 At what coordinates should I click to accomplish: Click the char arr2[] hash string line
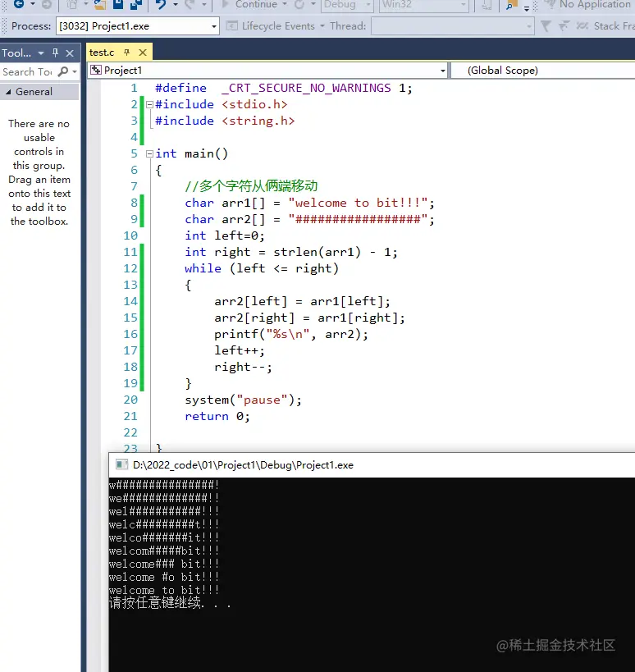(x=309, y=219)
